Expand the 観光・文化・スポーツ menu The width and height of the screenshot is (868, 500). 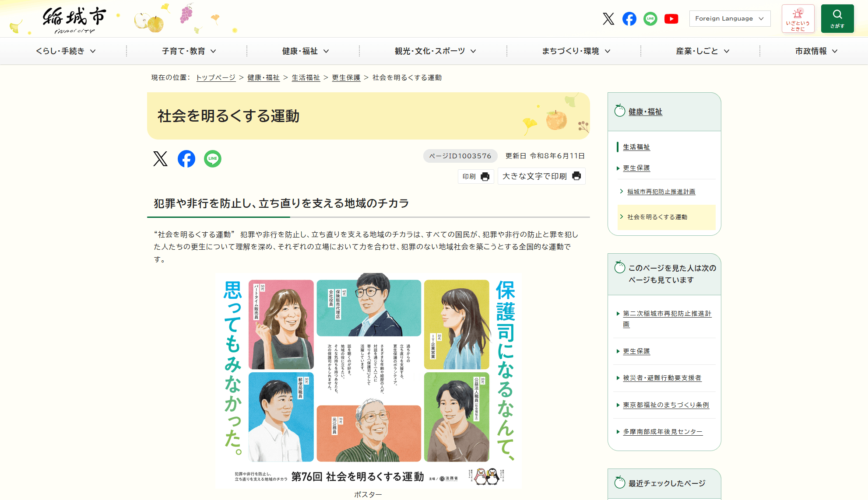pyautogui.click(x=435, y=51)
